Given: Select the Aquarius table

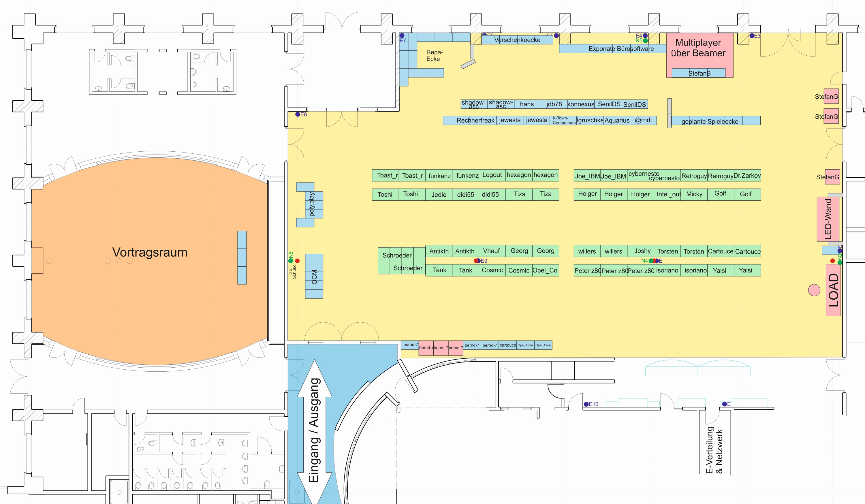Looking at the screenshot, I should pyautogui.click(x=617, y=121).
